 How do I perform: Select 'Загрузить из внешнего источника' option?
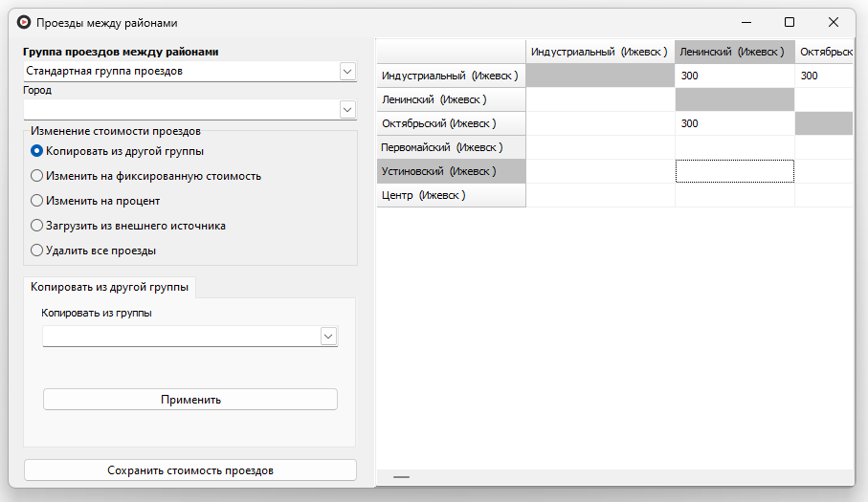click(x=37, y=226)
